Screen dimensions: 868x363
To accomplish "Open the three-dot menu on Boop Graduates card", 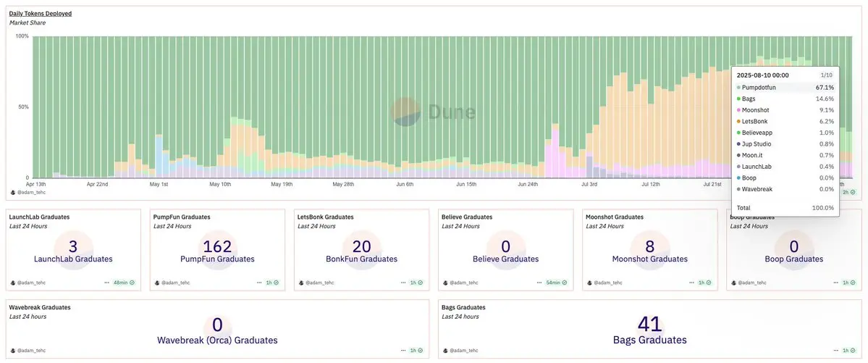I will pyautogui.click(x=835, y=283).
